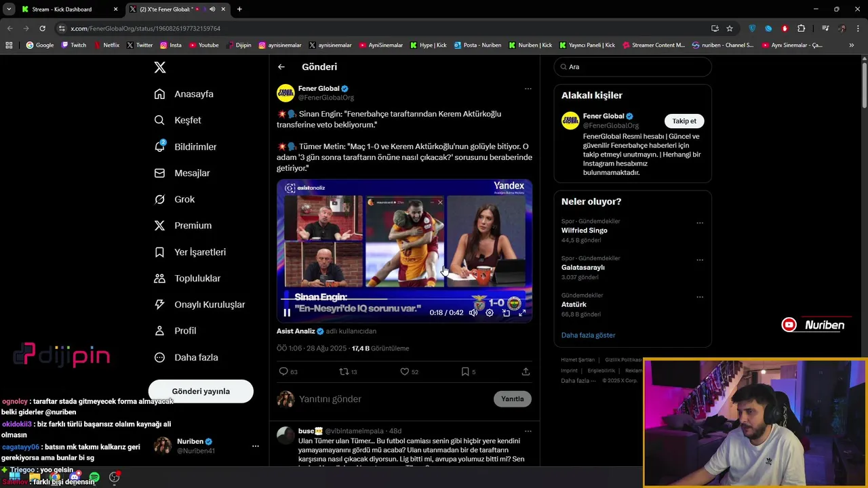Mute the video sound

coord(473,312)
